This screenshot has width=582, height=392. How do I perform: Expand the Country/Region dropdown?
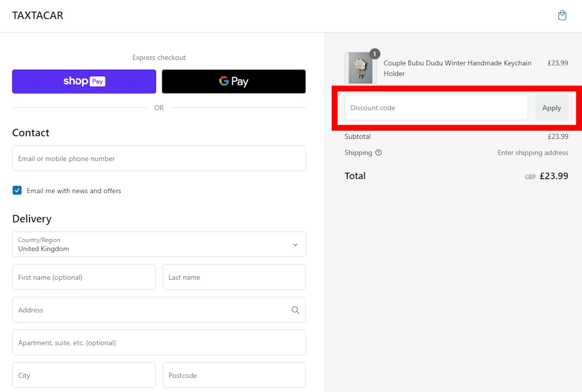coord(159,244)
